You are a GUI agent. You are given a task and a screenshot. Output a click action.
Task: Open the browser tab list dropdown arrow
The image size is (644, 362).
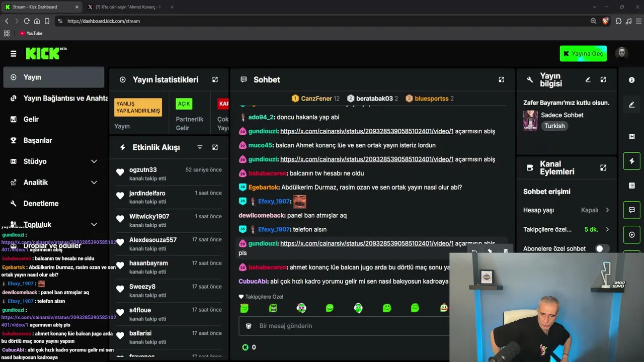click(594, 7)
